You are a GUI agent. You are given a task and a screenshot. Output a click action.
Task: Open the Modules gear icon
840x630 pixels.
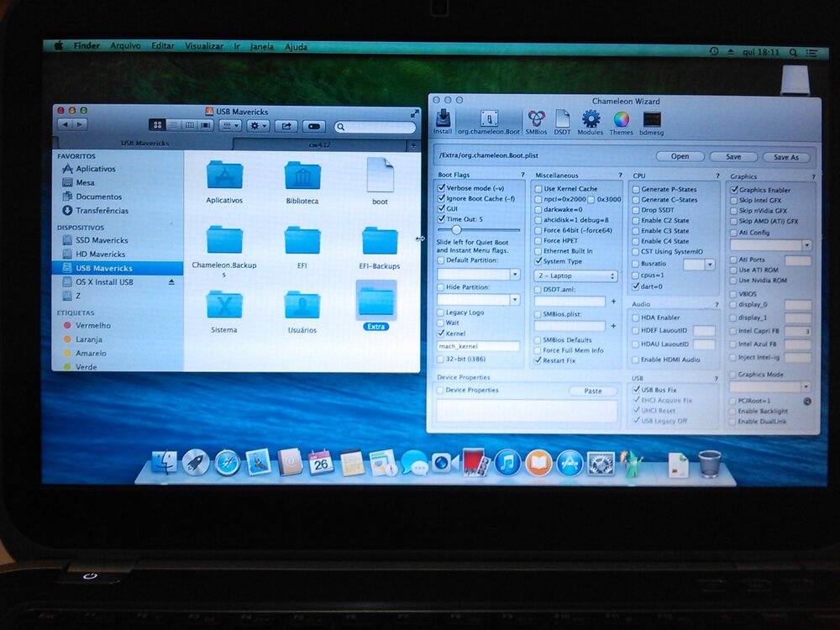point(591,121)
